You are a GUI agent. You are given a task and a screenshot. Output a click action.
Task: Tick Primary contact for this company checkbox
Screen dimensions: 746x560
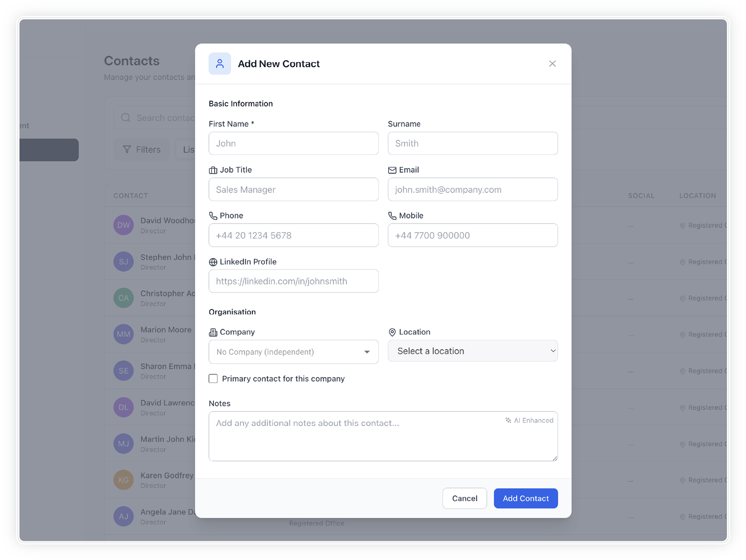pos(213,378)
